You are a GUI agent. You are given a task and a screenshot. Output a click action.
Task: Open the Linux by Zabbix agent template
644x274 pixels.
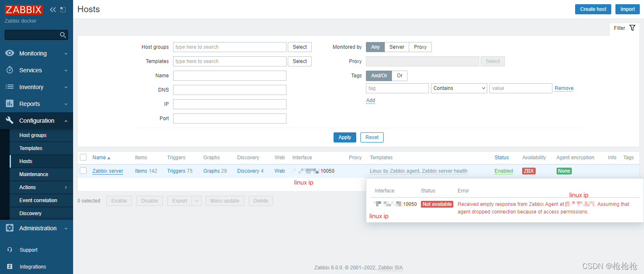[394, 171]
